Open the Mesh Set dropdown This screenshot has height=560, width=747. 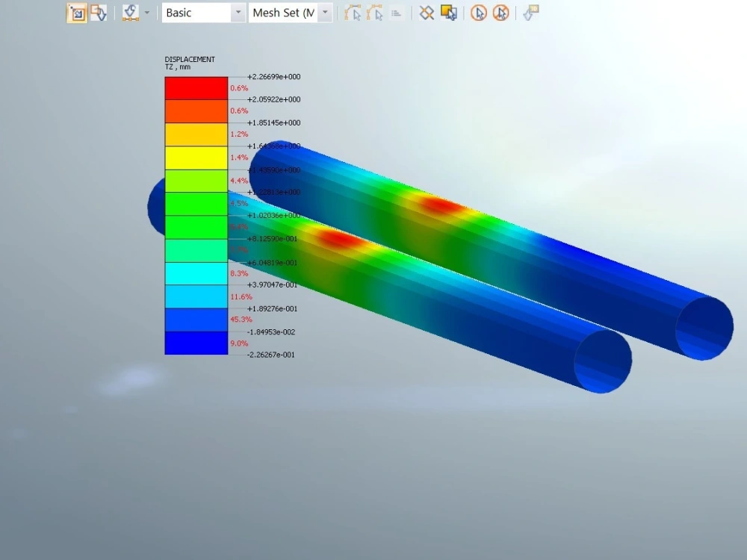(324, 13)
